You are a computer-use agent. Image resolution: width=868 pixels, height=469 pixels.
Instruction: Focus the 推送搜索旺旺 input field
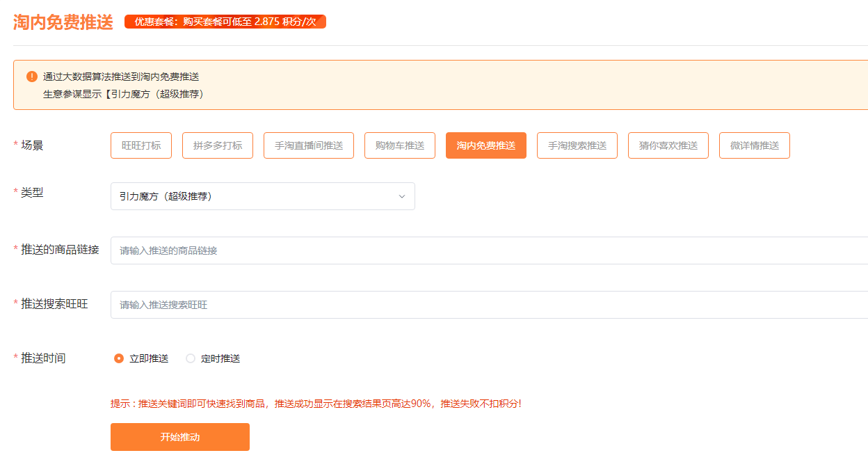coord(489,305)
